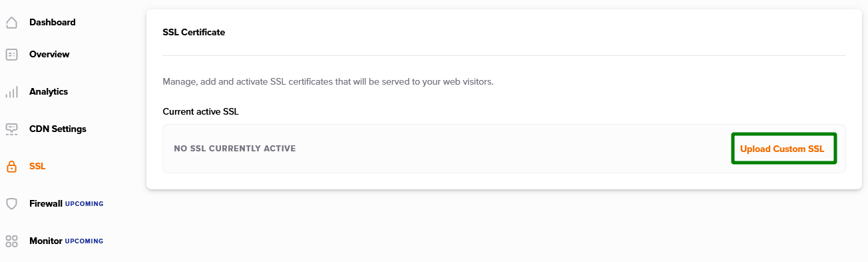Click the SSL Certificate heading
This screenshot has width=868, height=262.
tap(194, 32)
